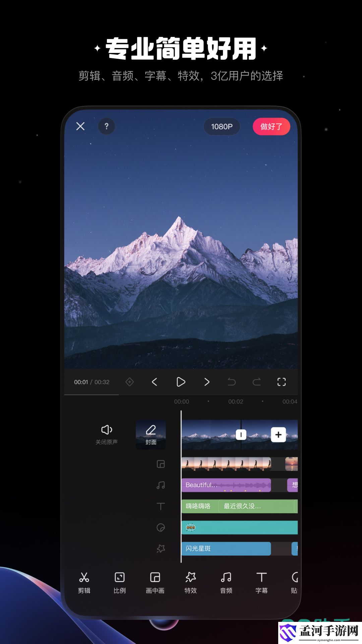
Task: Select the silhouette sunset overlay clip
Action: coord(226,464)
